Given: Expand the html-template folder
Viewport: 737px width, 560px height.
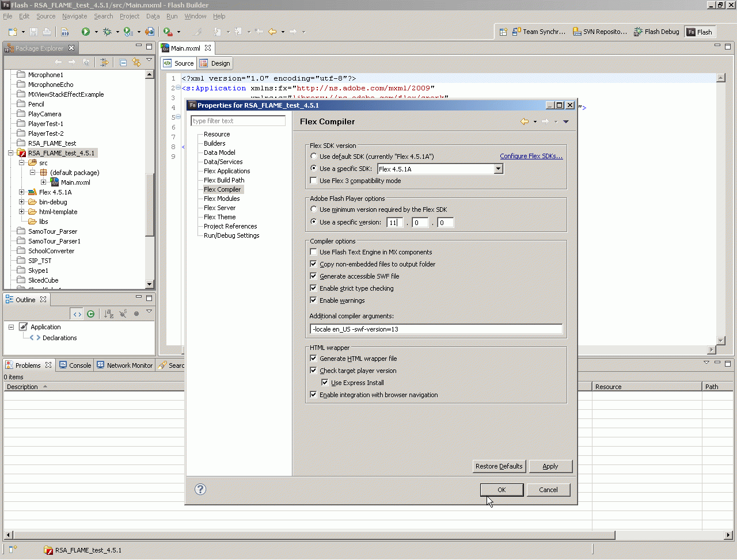Looking at the screenshot, I should (x=21, y=212).
